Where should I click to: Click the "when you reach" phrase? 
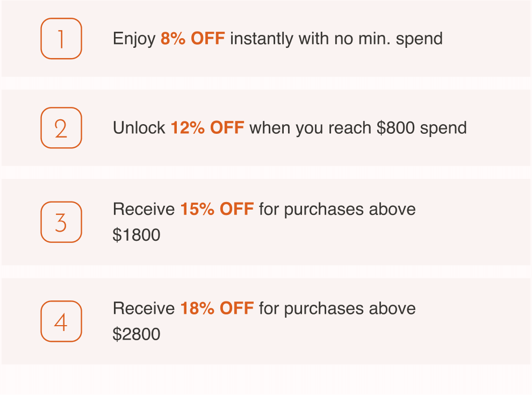311,128
